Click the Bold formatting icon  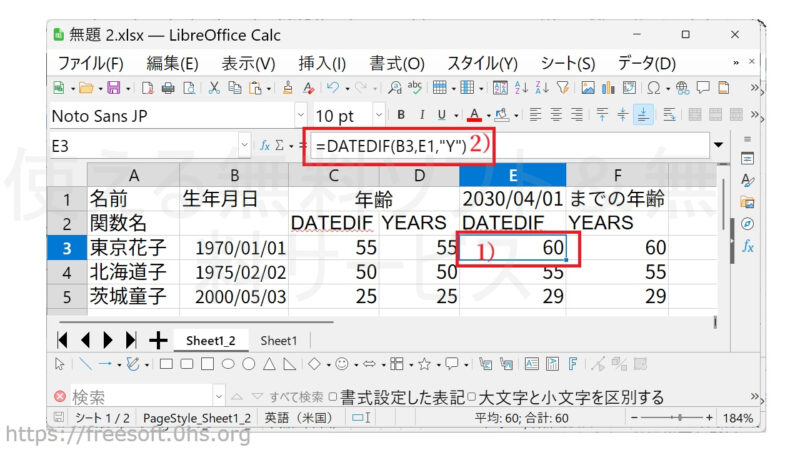[401, 115]
